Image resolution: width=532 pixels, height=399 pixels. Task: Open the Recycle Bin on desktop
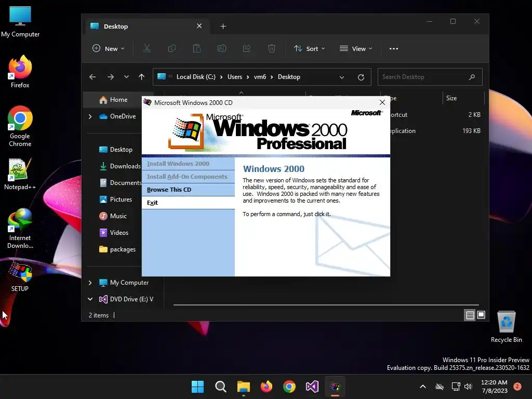pos(506,327)
